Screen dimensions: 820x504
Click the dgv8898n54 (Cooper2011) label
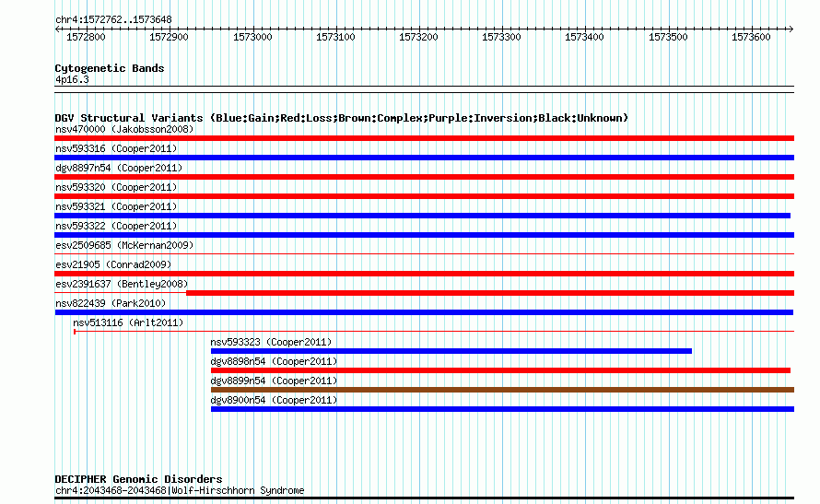pos(274,361)
